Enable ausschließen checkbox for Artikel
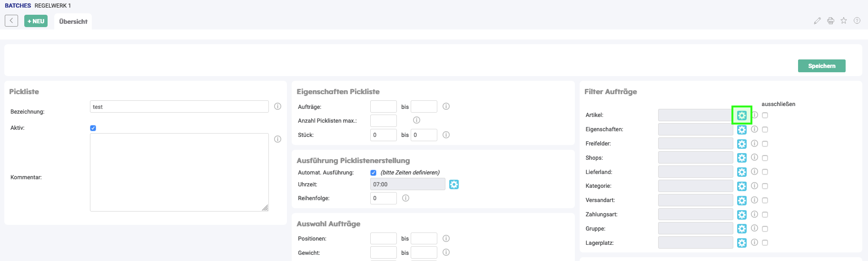Viewport: 868px width, 261px height. tap(765, 115)
